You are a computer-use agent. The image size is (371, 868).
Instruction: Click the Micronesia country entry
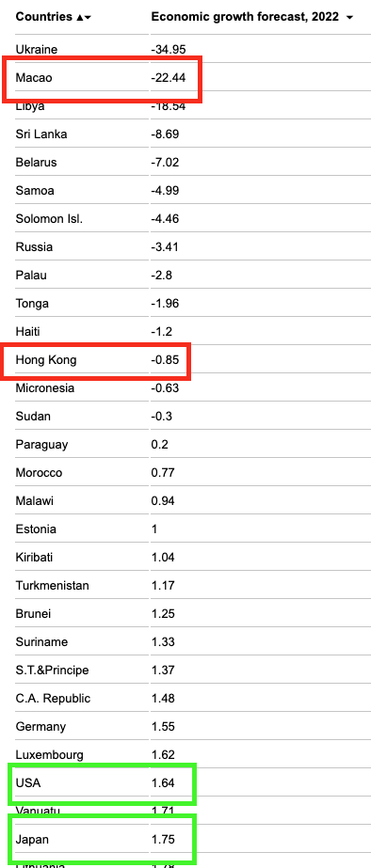click(x=44, y=388)
